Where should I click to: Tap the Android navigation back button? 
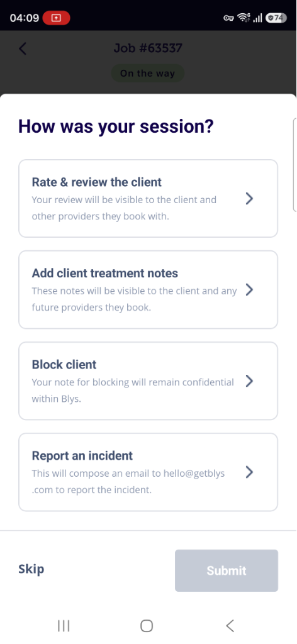pos(230,626)
